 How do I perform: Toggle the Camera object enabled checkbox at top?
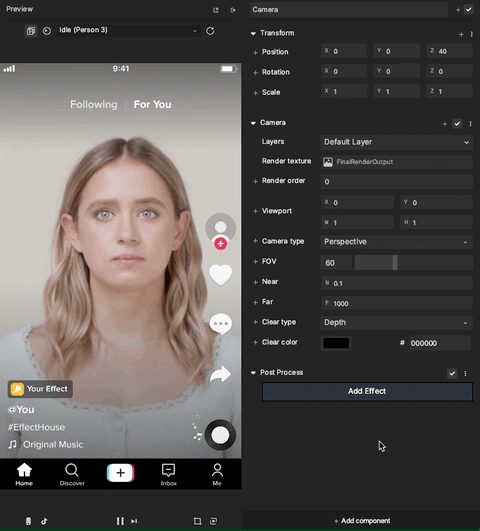point(468,9)
